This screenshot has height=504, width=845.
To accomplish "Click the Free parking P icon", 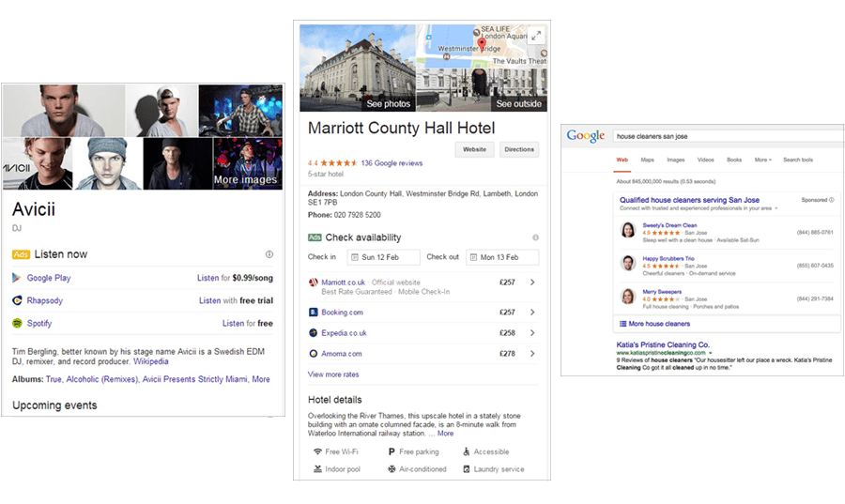I will [392, 451].
